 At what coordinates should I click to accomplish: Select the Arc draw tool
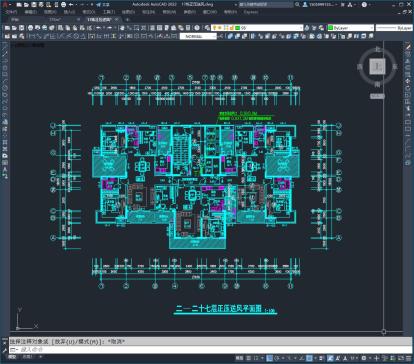click(x=5, y=81)
